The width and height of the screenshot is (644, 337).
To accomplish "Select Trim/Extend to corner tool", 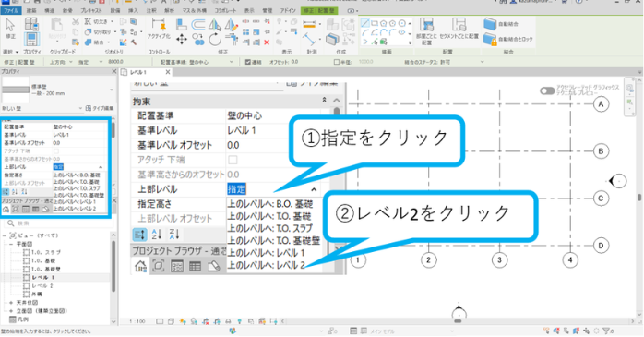I will (x=232, y=40).
